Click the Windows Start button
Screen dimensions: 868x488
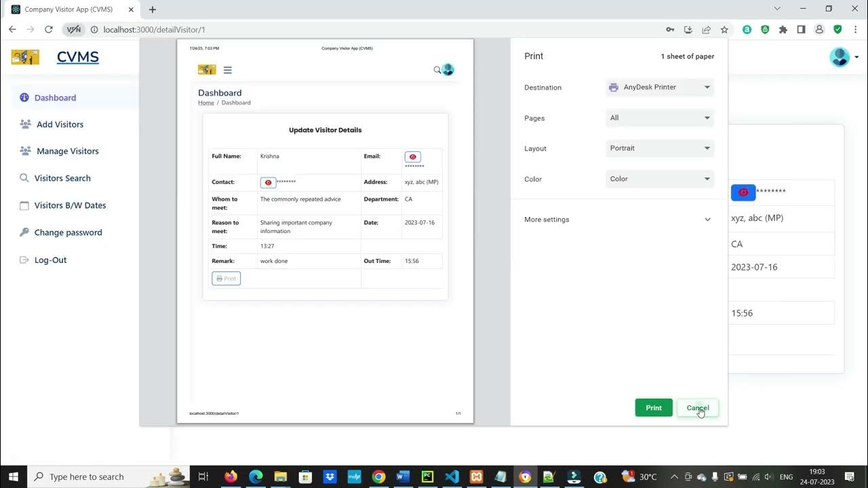click(x=14, y=476)
